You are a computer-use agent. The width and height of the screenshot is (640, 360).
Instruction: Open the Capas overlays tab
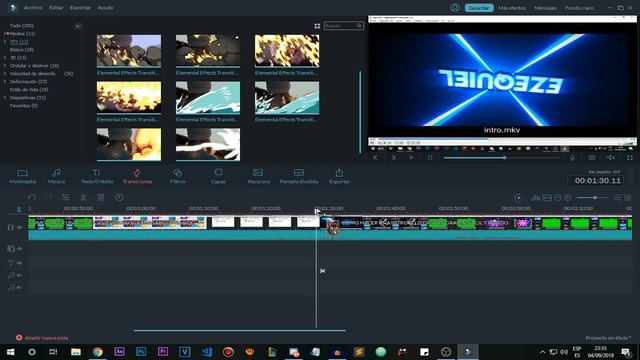click(218, 176)
